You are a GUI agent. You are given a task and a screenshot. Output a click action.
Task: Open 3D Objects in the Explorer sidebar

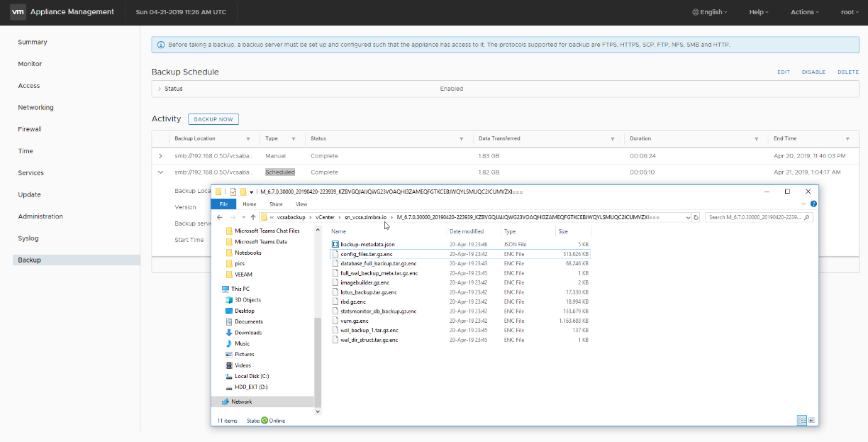pyautogui.click(x=247, y=300)
